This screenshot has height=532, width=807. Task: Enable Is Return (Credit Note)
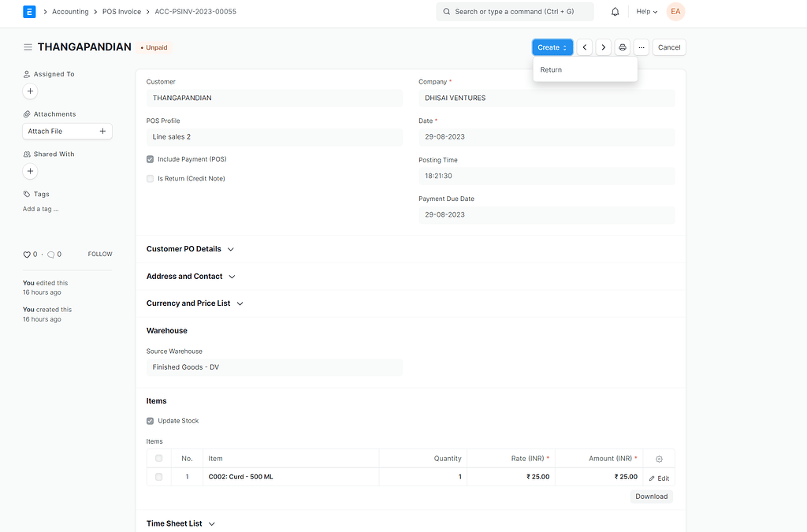coord(150,178)
